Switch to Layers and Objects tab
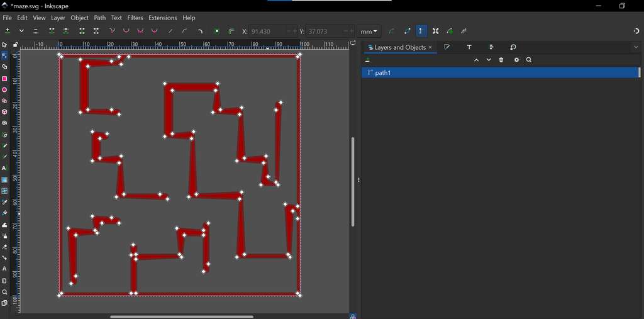 397,47
